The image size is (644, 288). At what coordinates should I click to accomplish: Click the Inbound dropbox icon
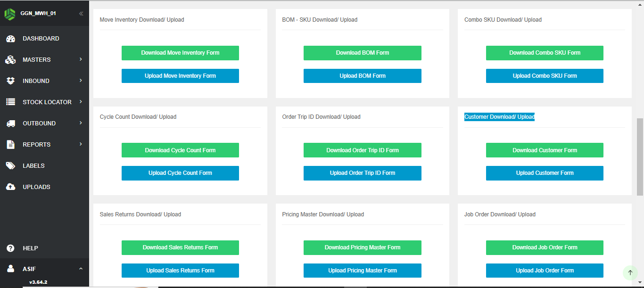tap(10, 81)
